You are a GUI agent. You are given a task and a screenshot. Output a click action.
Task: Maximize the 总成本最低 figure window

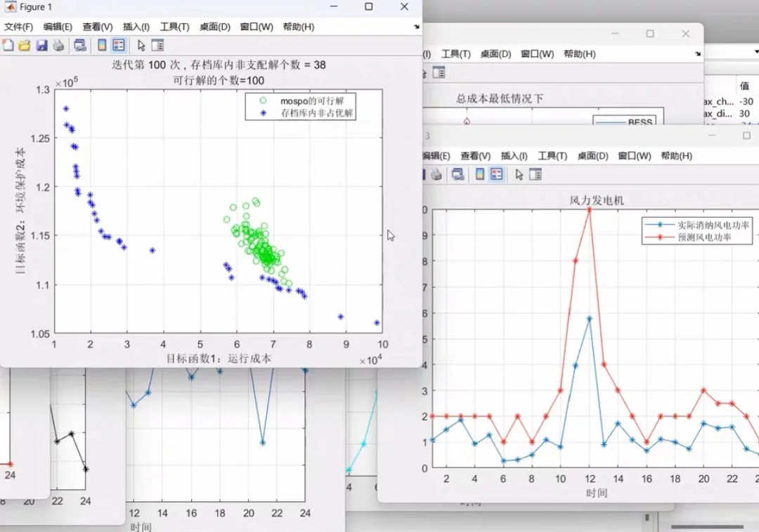pyautogui.click(x=650, y=34)
